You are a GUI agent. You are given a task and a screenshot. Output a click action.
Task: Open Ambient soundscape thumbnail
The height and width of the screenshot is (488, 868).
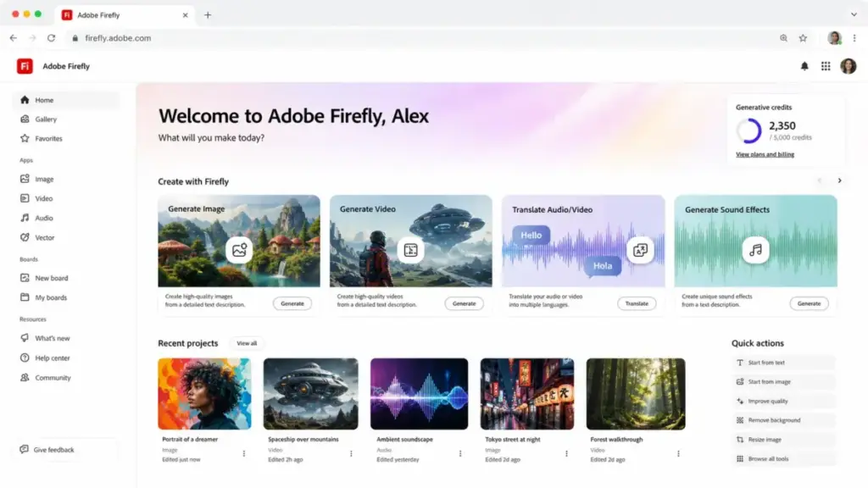(x=419, y=393)
